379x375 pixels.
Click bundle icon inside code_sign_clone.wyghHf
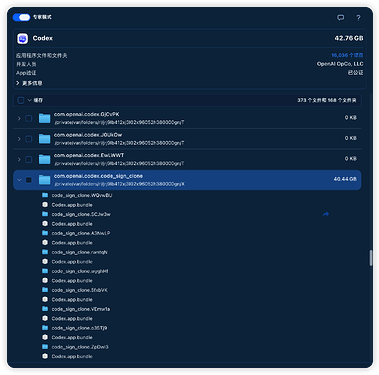[45, 281]
